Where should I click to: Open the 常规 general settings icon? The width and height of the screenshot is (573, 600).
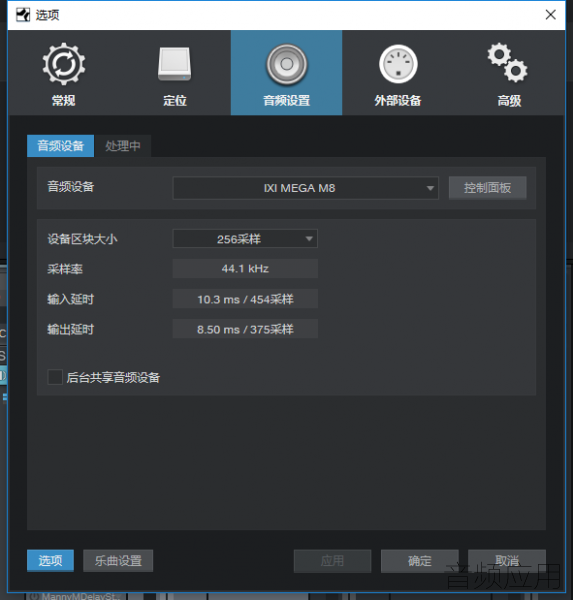coord(64,64)
